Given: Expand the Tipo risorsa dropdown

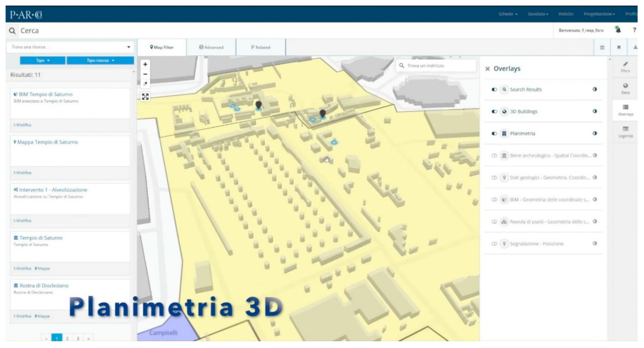Looking at the screenshot, I should [x=100, y=60].
